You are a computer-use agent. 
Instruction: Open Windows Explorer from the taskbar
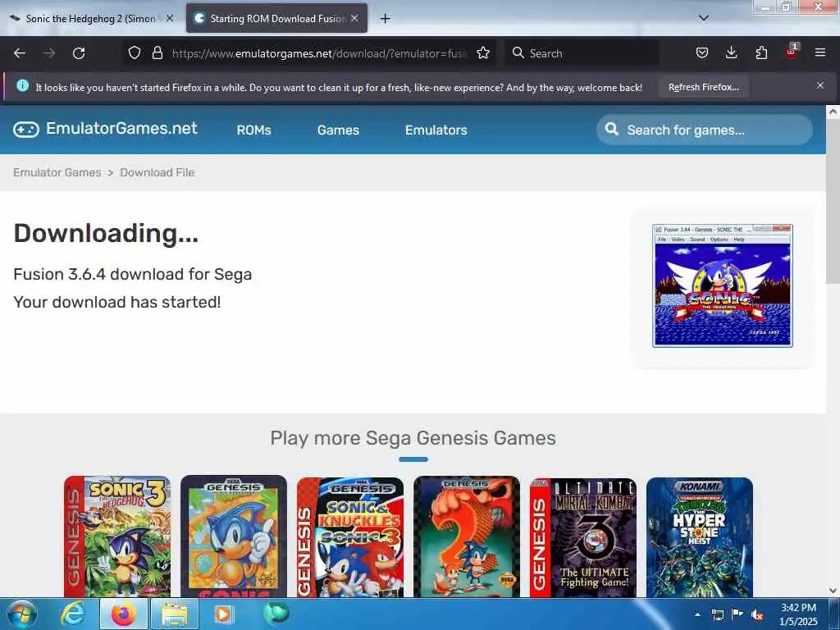[175, 614]
